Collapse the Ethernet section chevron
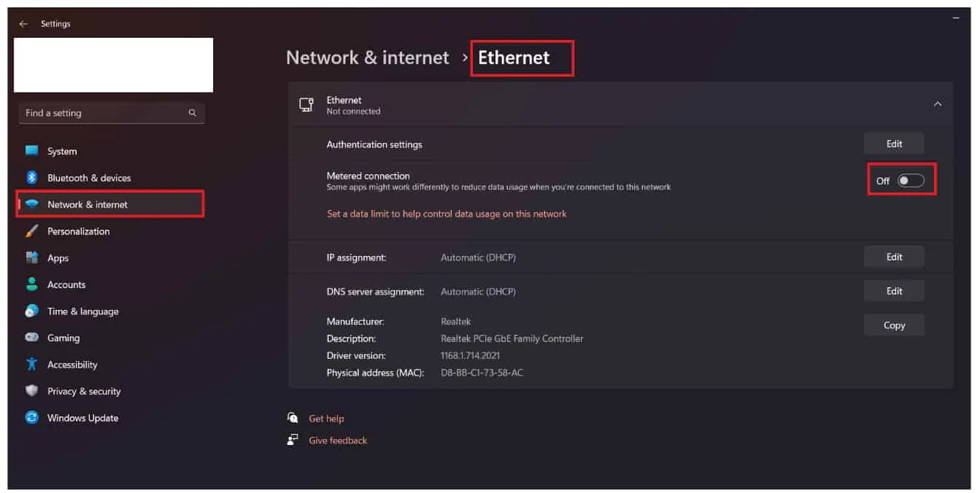980x493 pixels. (938, 104)
